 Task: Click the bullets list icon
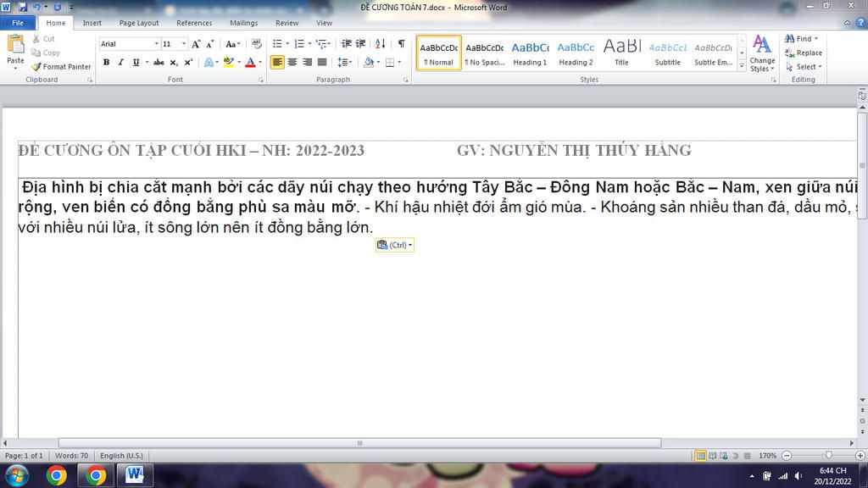(x=277, y=44)
